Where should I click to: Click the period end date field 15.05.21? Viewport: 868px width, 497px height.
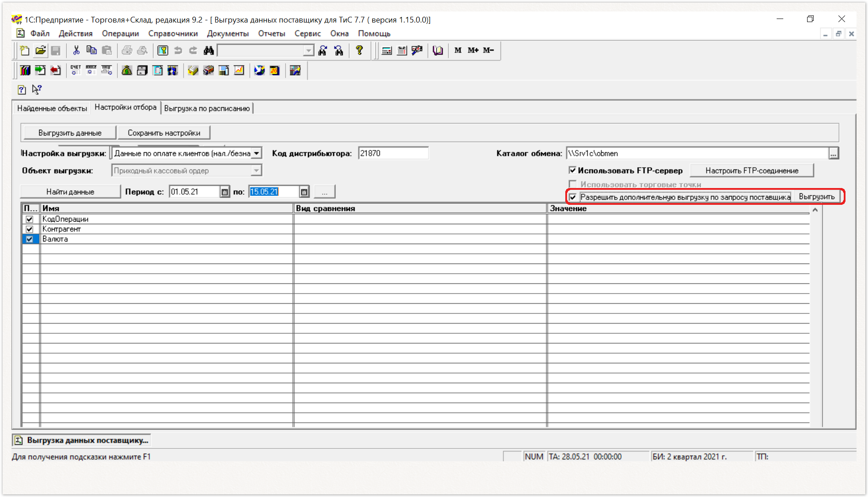274,192
